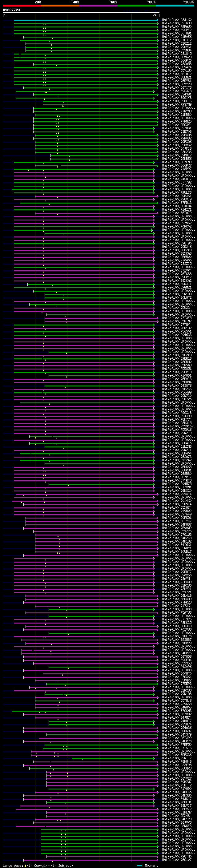Select hit UniRef100_Q53NW4
Screen dimensions: 197x868
click(x=177, y=50)
